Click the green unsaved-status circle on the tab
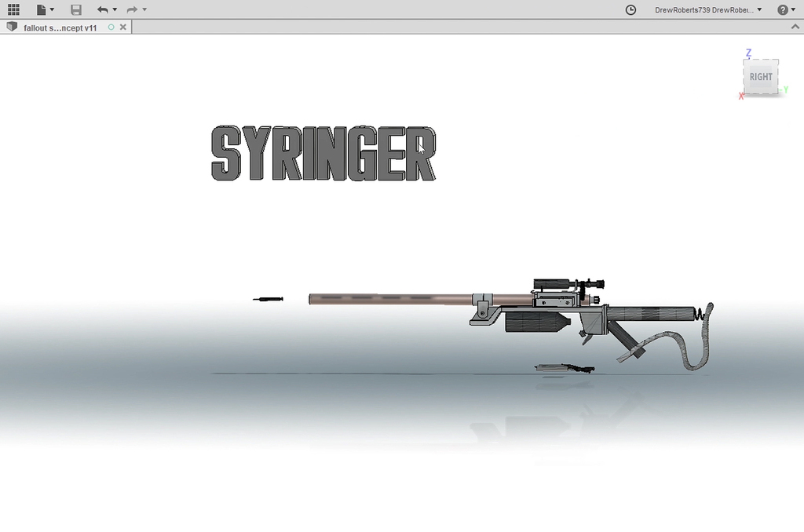This screenshot has width=804, height=532. click(111, 27)
